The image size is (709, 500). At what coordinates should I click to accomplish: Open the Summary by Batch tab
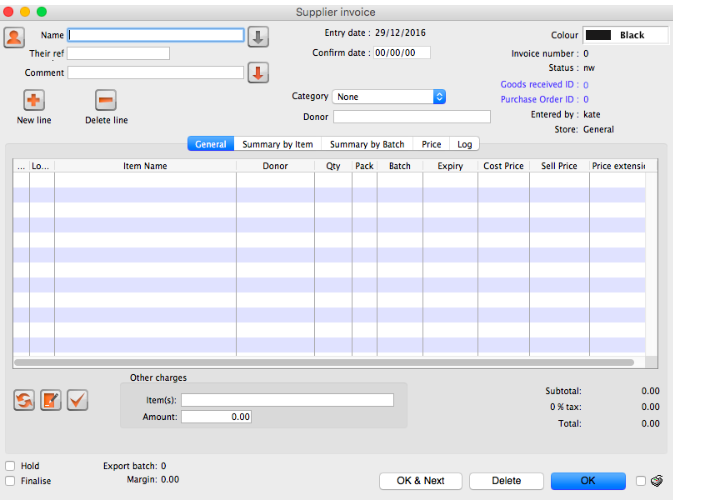pos(367,145)
